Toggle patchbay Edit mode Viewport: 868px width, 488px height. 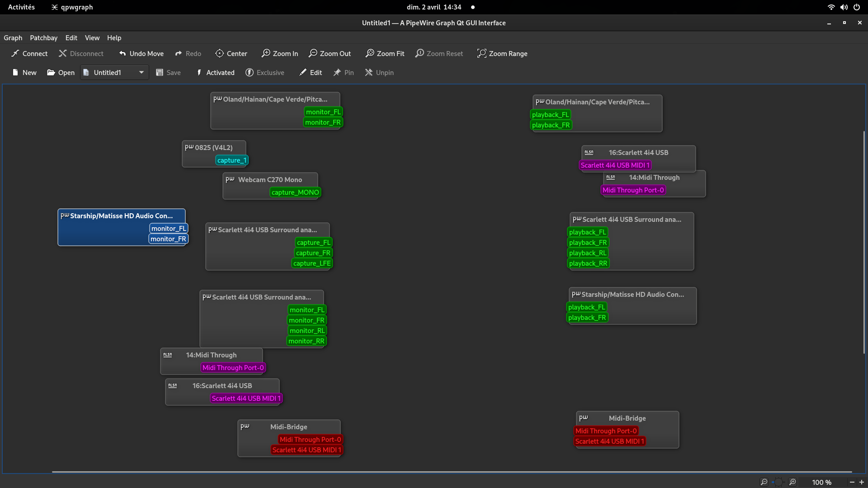pos(310,72)
